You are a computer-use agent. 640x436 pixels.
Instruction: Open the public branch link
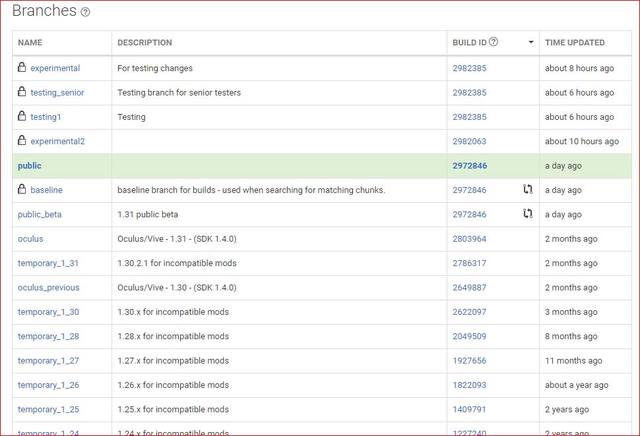pyautogui.click(x=30, y=166)
